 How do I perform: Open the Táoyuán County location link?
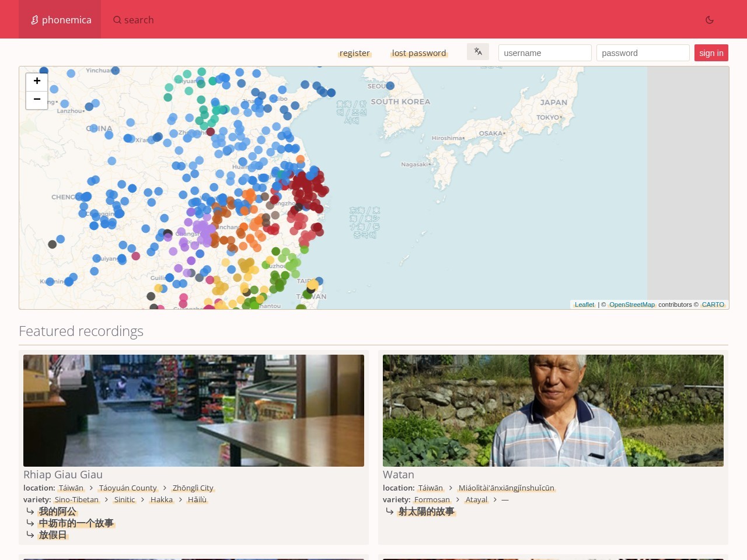coord(128,488)
